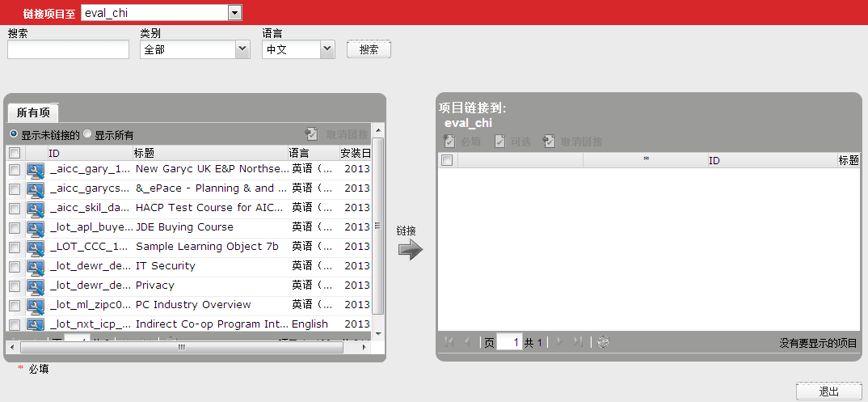Image resolution: width=868 pixels, height=402 pixels.
Task: Go to next page in right panel
Action: (x=559, y=342)
